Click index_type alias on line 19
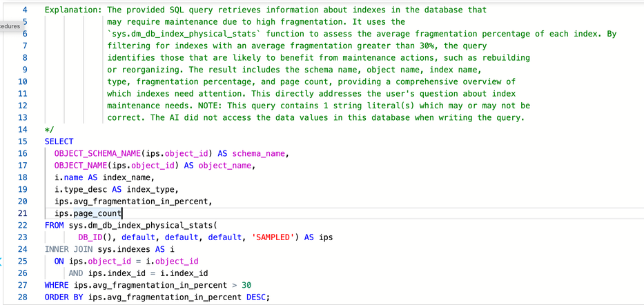Viewport: 644px width, 305px height. pos(150,189)
